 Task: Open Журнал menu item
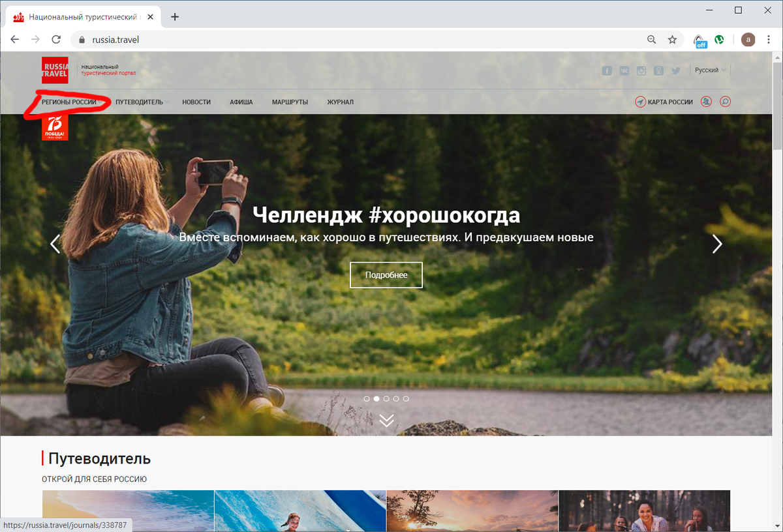click(341, 102)
